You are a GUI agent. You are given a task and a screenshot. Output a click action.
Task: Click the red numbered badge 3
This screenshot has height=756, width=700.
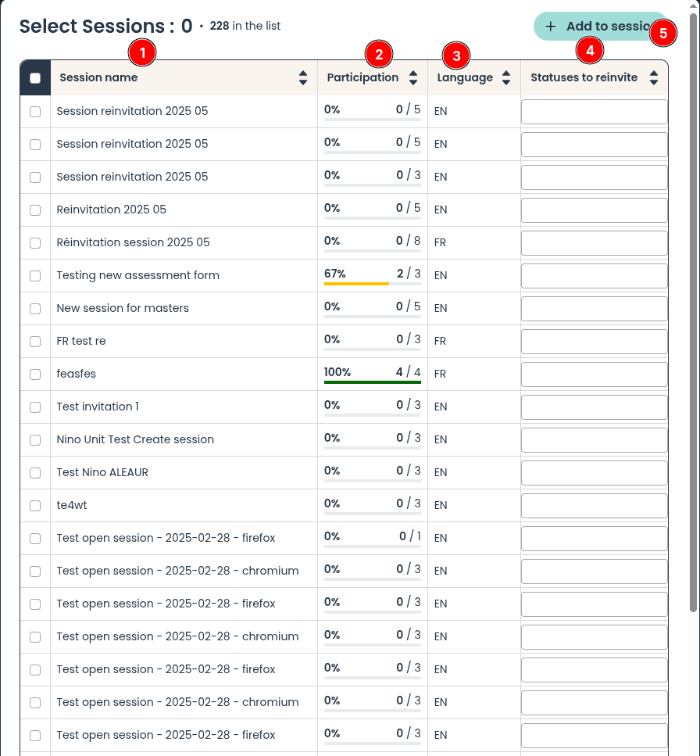tap(456, 55)
